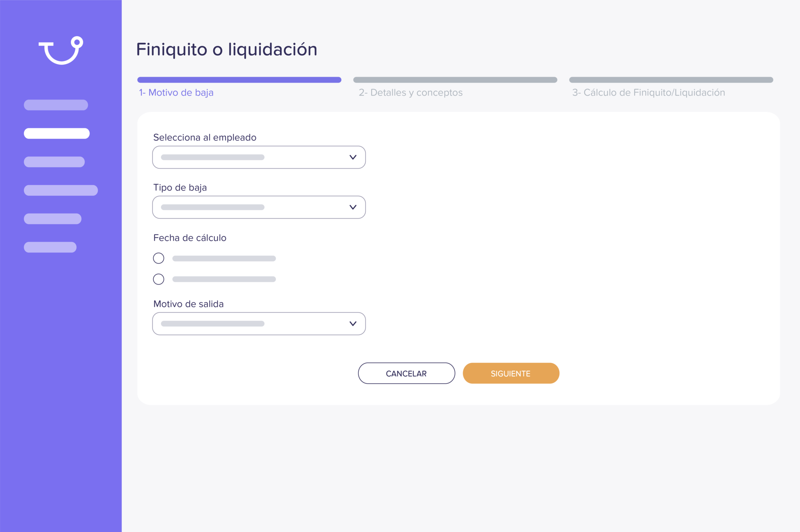Click the CANCELAR button

406,373
